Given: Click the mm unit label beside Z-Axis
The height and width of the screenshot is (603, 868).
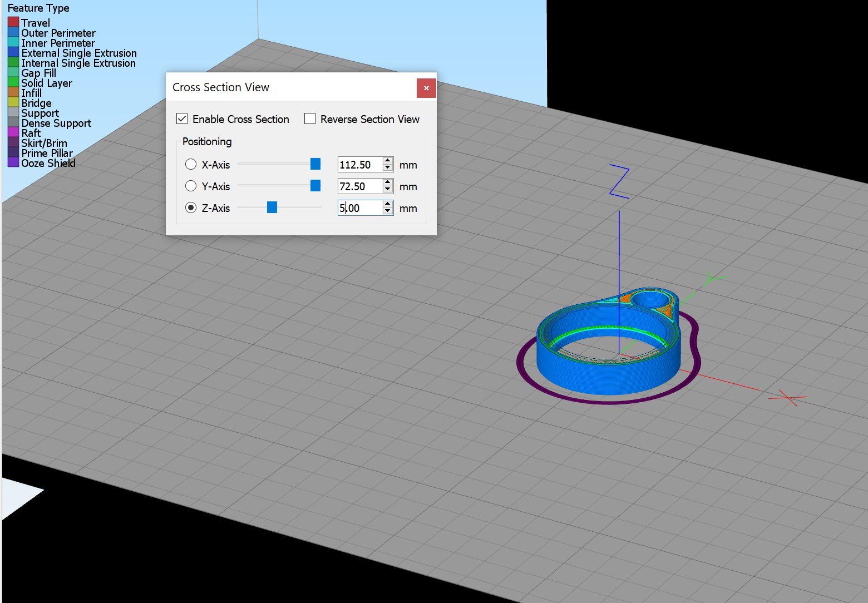Looking at the screenshot, I should pos(408,208).
